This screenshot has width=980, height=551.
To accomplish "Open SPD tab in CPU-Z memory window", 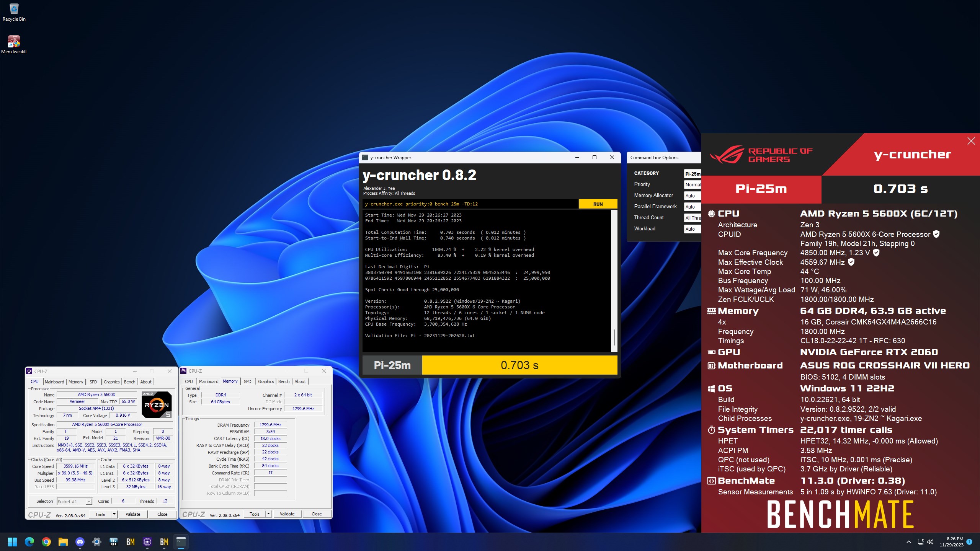I will pyautogui.click(x=248, y=381).
